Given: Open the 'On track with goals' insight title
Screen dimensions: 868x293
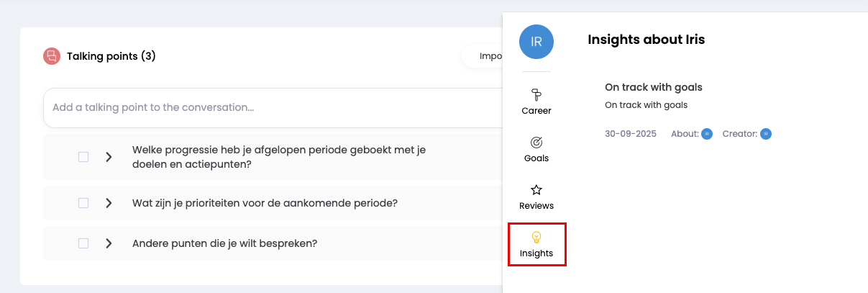Looking at the screenshot, I should [x=653, y=87].
